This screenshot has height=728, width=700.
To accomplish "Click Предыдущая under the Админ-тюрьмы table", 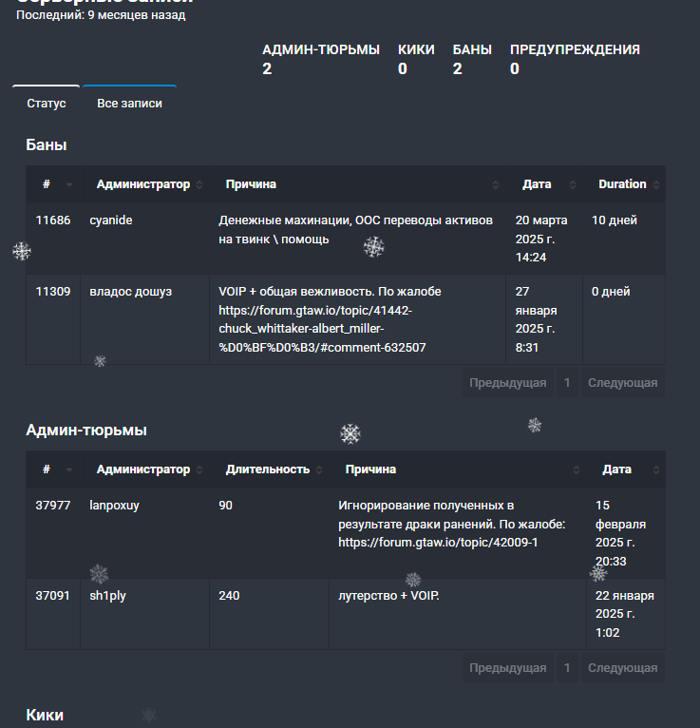I will pyautogui.click(x=508, y=668).
